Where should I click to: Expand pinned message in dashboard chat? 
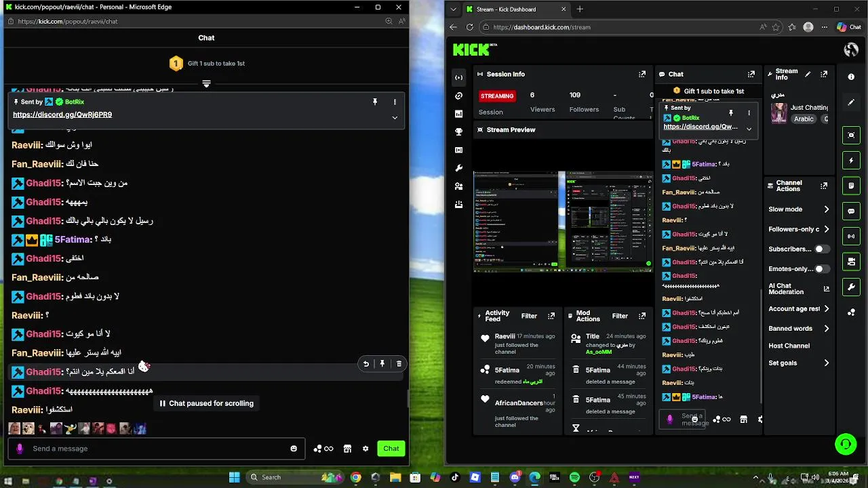coord(749,128)
